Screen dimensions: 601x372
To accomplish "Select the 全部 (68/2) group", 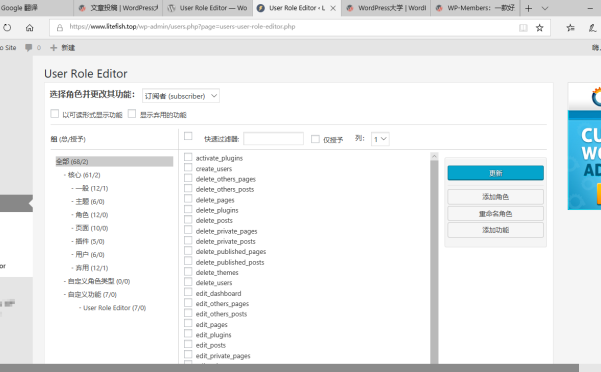I will coord(114,162).
